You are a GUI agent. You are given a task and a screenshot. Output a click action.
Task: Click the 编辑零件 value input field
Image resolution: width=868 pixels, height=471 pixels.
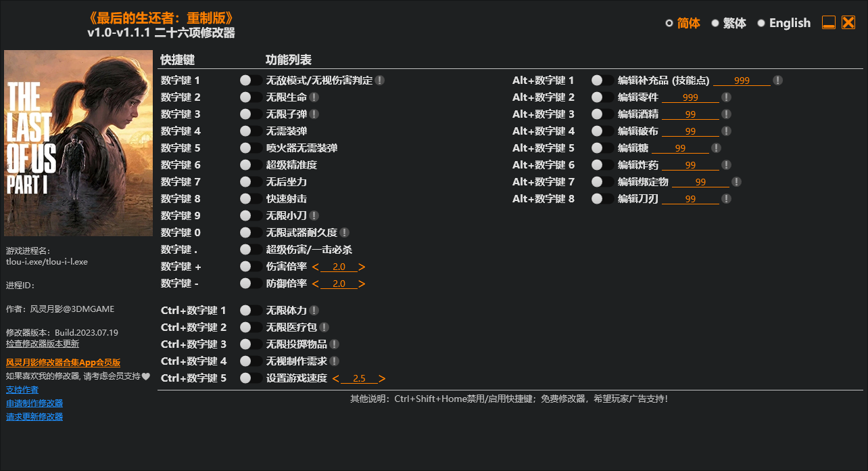689,97
